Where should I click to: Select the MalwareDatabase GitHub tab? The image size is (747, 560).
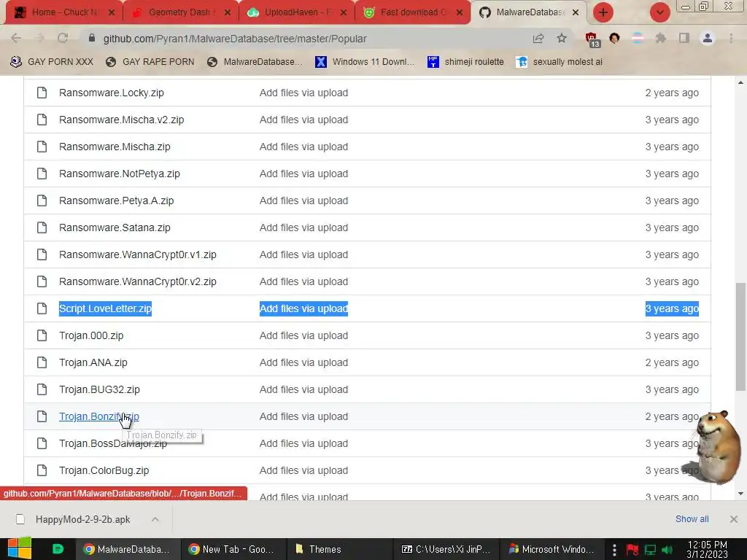coord(529,12)
